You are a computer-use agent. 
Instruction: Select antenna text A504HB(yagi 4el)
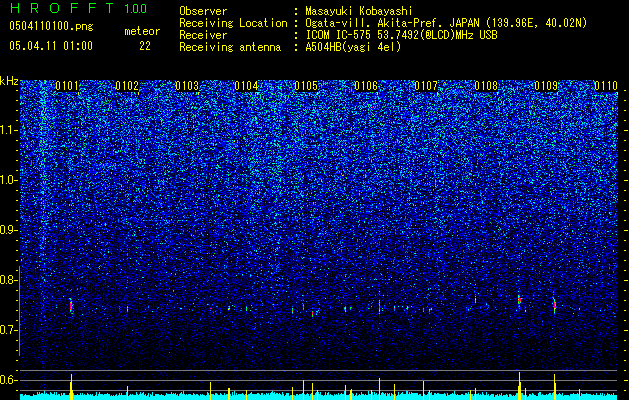[353, 47]
